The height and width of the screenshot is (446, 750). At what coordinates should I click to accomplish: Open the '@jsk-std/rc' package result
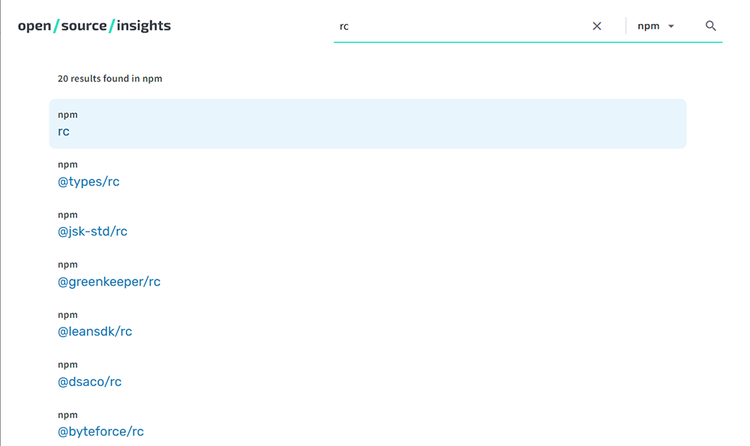92,232
